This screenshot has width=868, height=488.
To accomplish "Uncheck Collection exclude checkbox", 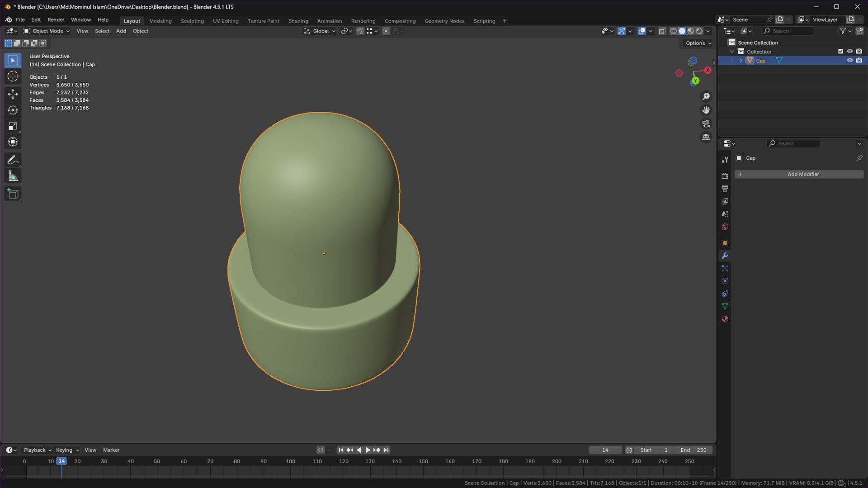I will click(840, 52).
